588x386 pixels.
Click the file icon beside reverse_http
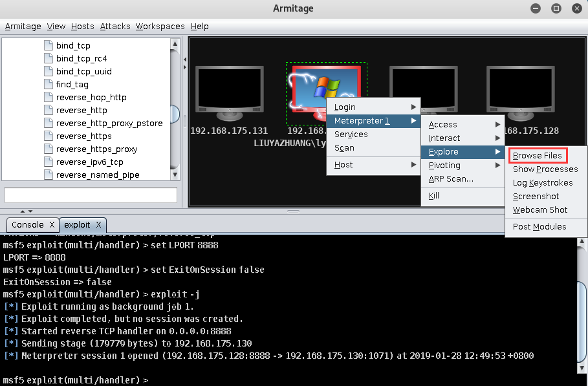[49, 110]
